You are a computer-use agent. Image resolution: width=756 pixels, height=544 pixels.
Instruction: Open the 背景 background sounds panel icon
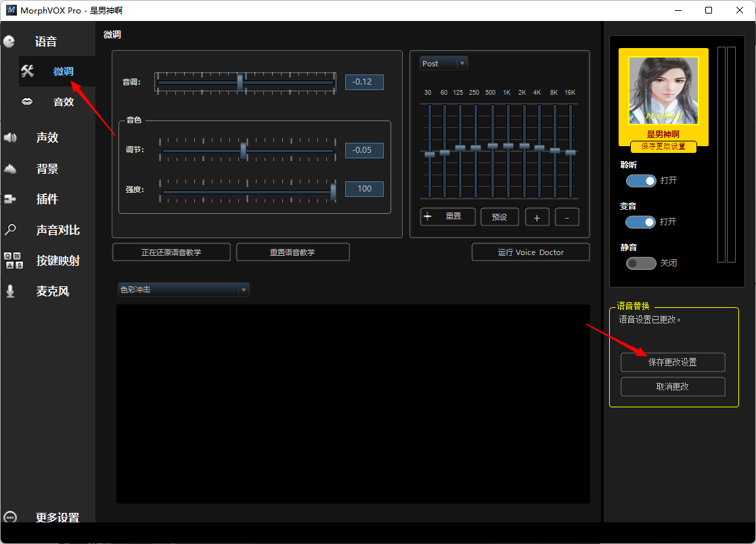click(9, 168)
